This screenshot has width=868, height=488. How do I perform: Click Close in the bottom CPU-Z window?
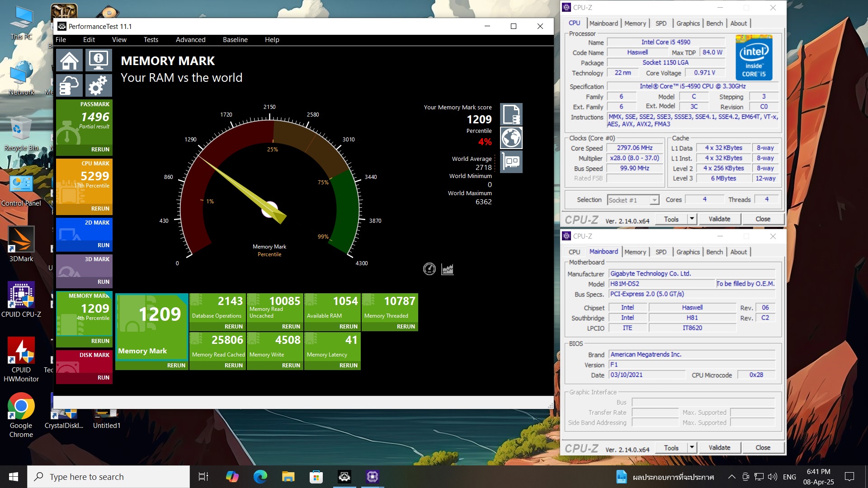(763, 447)
